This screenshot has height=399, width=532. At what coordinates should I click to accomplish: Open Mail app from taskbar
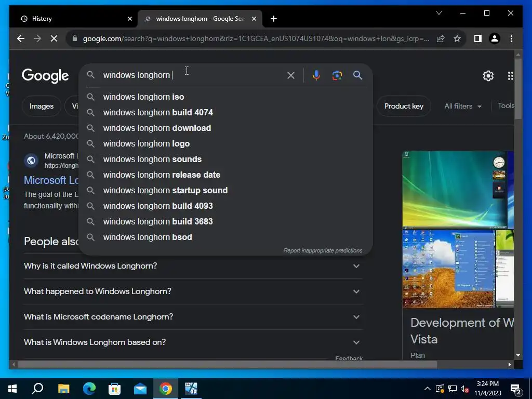coord(140,389)
